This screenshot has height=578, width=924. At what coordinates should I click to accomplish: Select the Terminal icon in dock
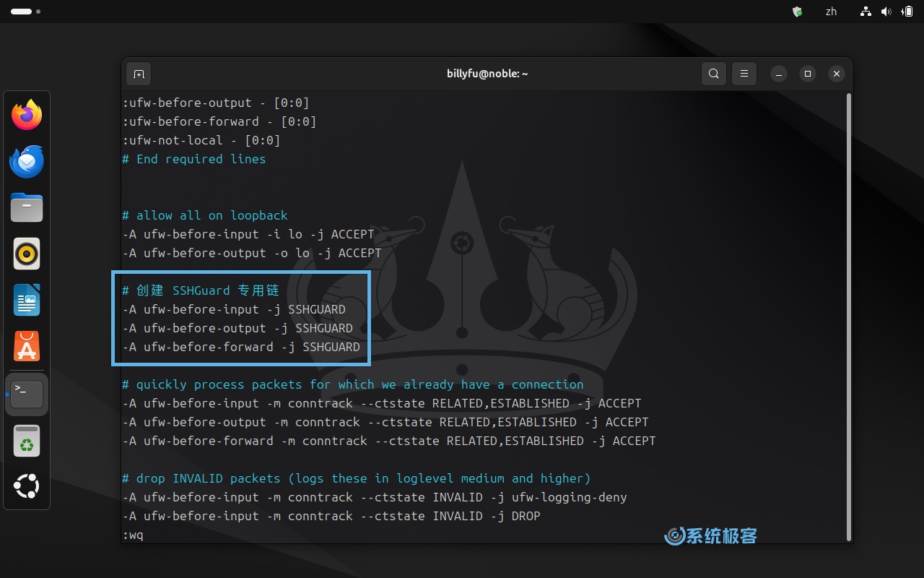[x=27, y=394]
